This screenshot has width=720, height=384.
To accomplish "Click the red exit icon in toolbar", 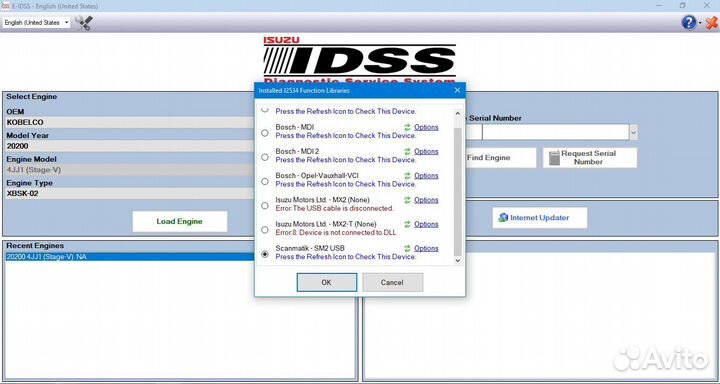I will tap(711, 23).
